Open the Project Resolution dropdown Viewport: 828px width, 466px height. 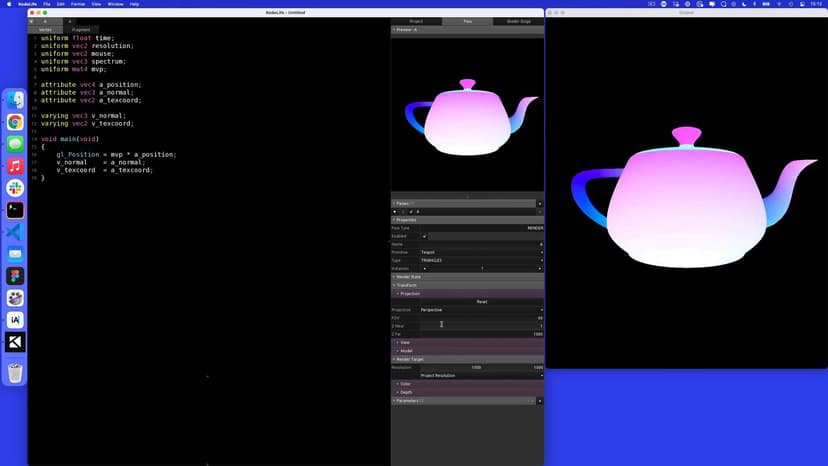click(481, 375)
